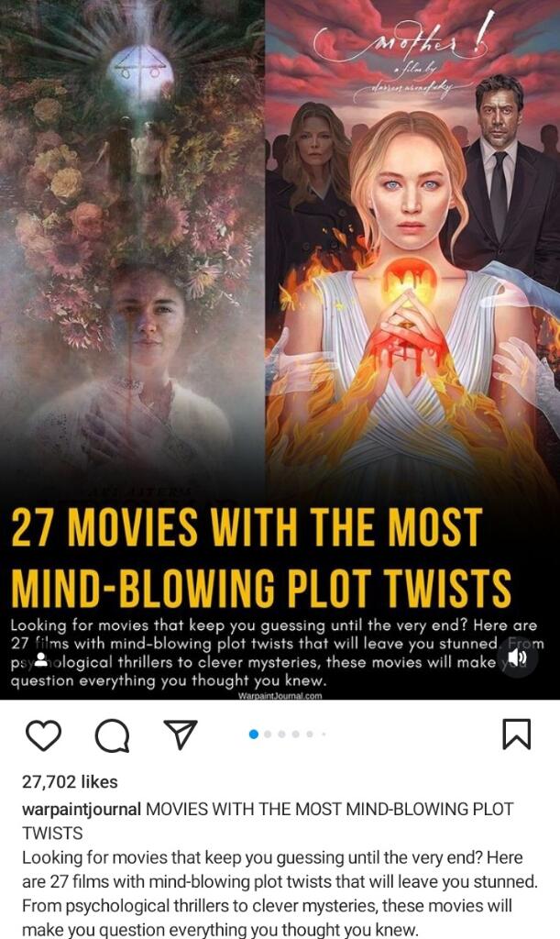Share the post using the paper plane icon
560x939 pixels.
click(180, 735)
